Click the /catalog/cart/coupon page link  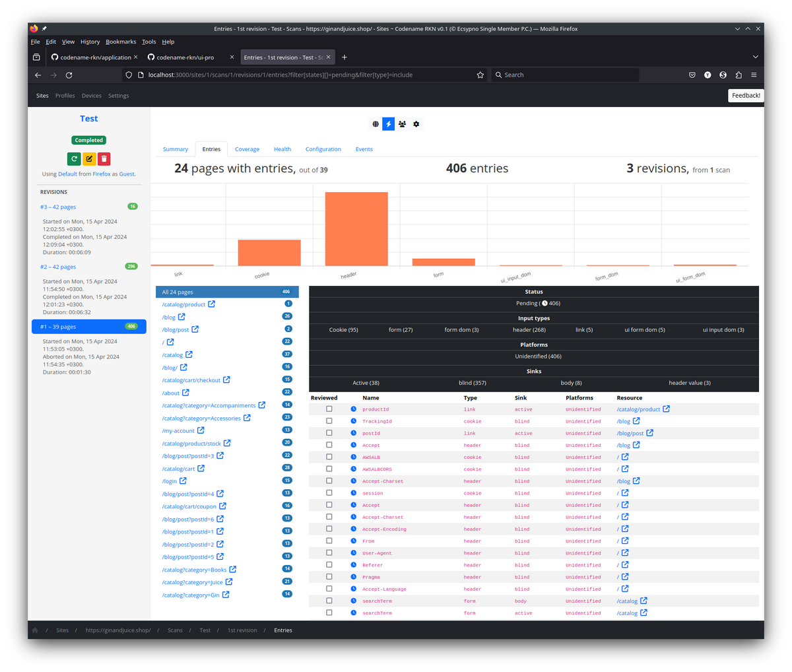(x=189, y=506)
